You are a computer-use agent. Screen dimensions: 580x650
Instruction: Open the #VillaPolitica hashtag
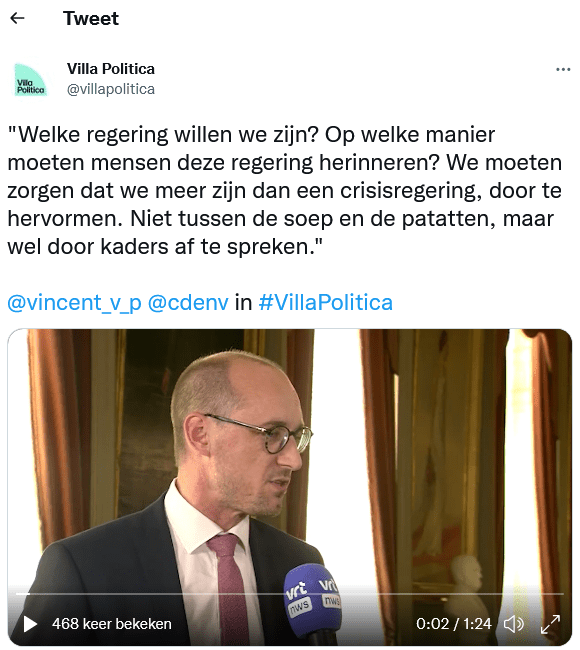click(x=325, y=303)
